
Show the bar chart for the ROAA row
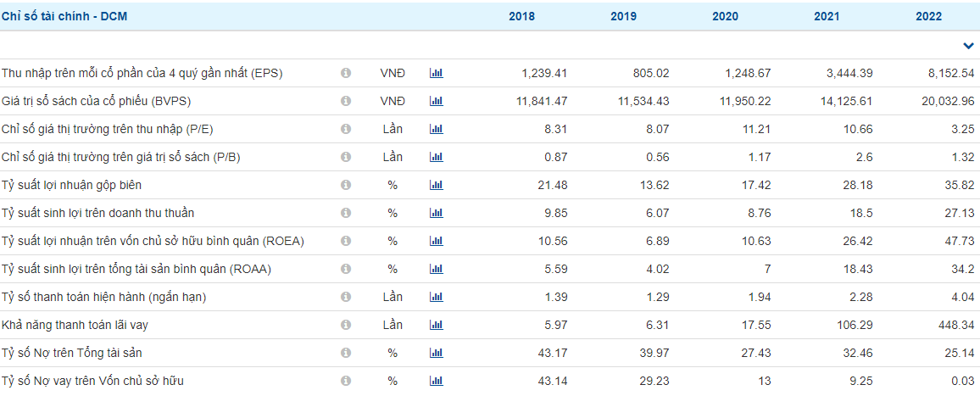(x=437, y=269)
